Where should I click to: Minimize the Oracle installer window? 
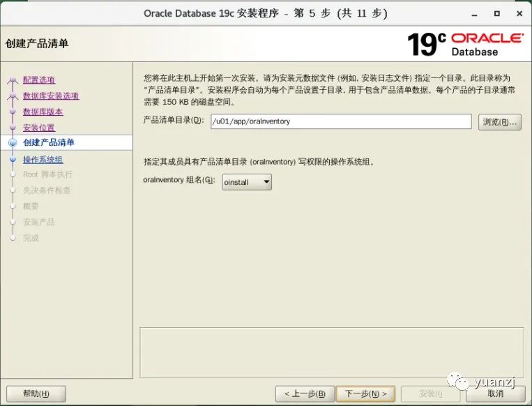475,14
